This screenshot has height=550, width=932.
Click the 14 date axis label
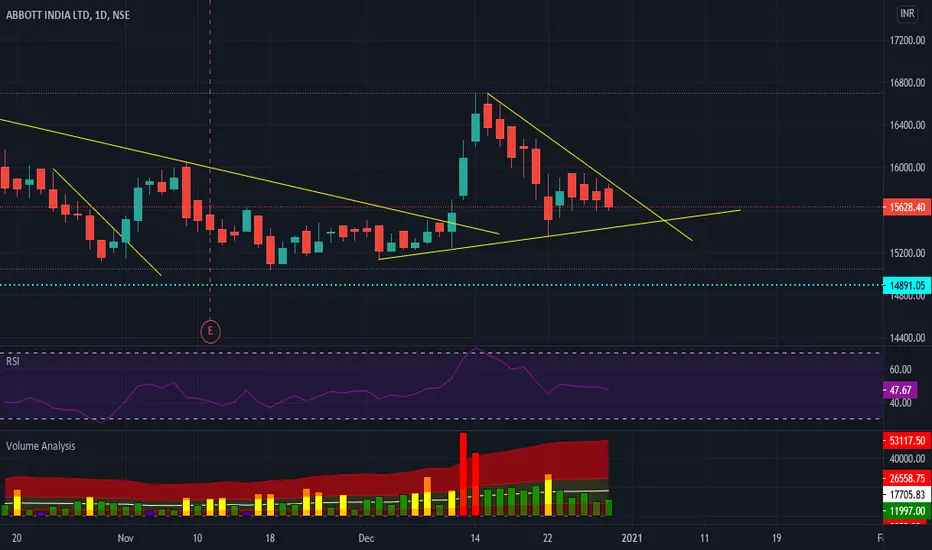[x=475, y=538]
